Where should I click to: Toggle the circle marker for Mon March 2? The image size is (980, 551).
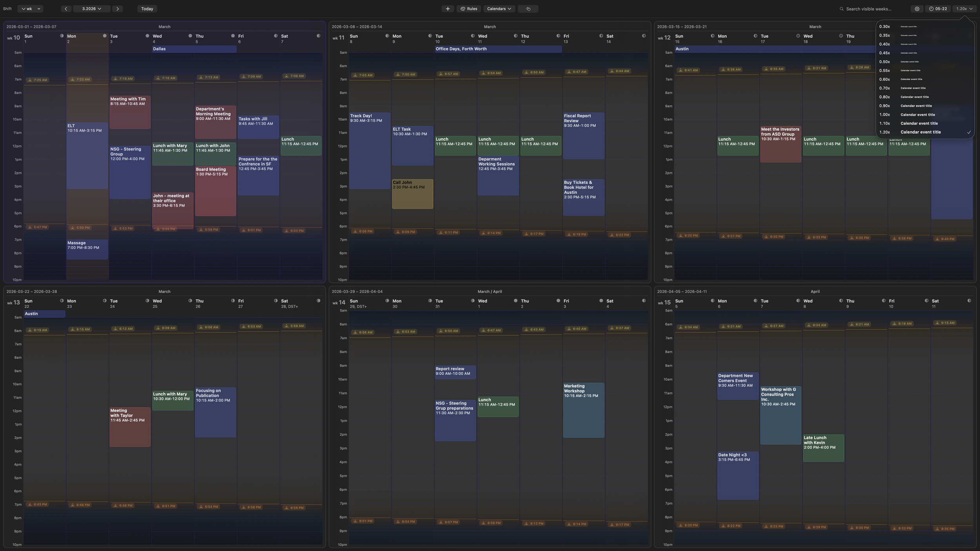pyautogui.click(x=105, y=36)
